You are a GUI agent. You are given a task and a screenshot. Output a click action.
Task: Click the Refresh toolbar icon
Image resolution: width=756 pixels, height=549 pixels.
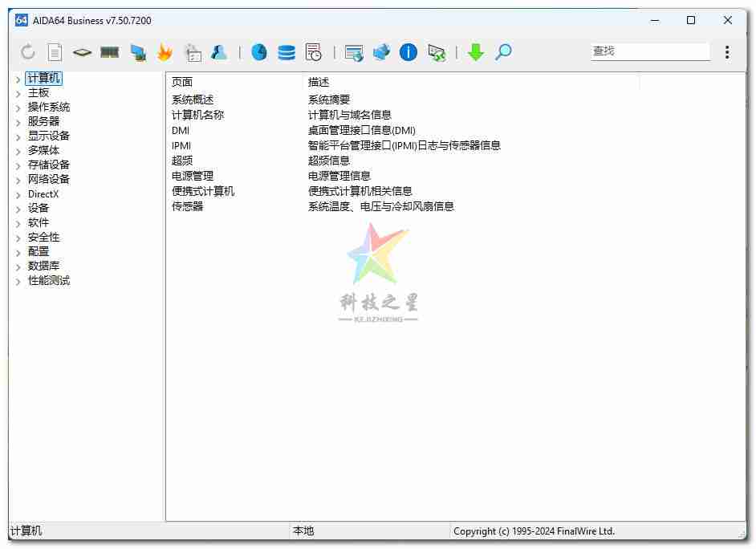[29, 51]
